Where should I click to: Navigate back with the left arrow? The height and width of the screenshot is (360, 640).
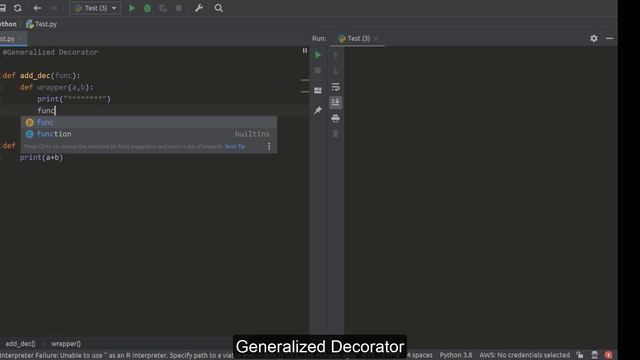pos(37,8)
